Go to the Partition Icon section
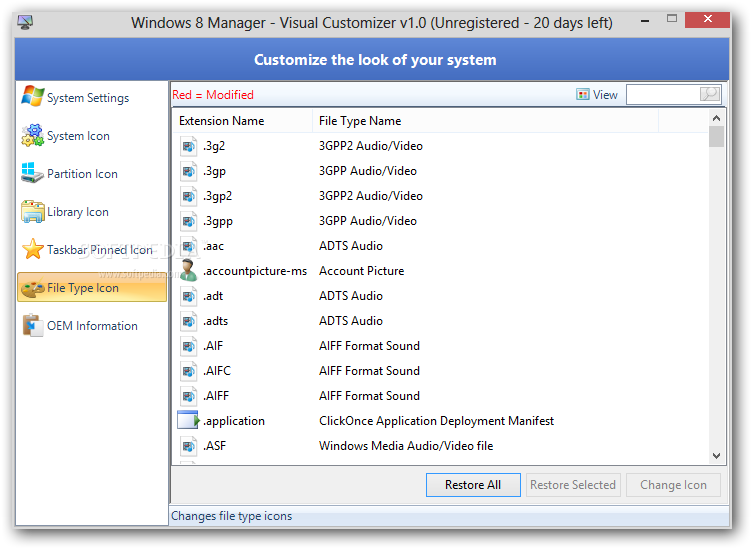This screenshot has height=549, width=752. pos(92,174)
